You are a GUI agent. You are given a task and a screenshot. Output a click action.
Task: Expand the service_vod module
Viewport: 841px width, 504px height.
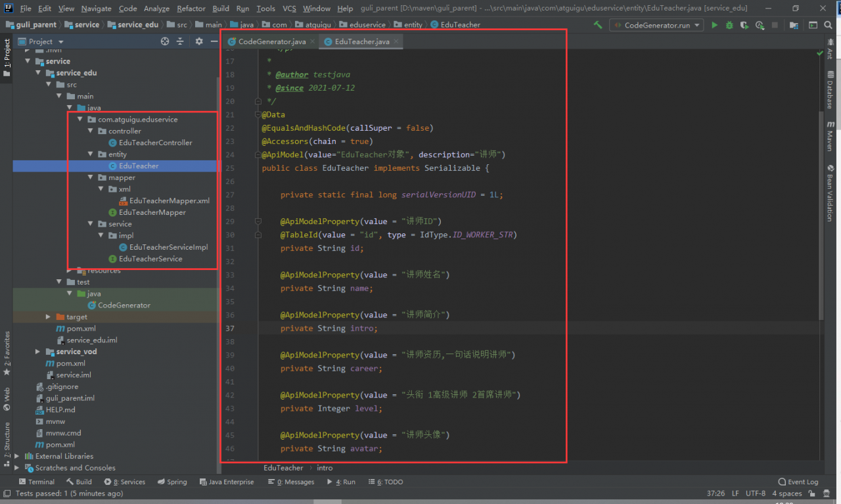[39, 352]
